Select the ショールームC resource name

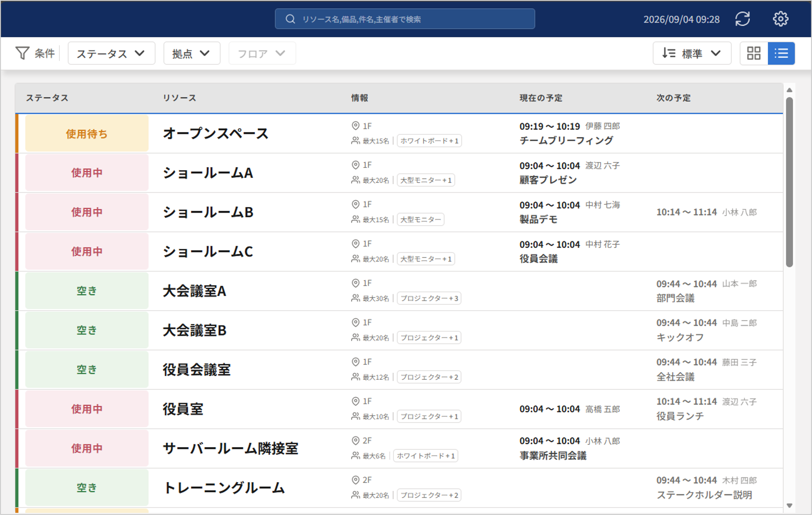(208, 251)
